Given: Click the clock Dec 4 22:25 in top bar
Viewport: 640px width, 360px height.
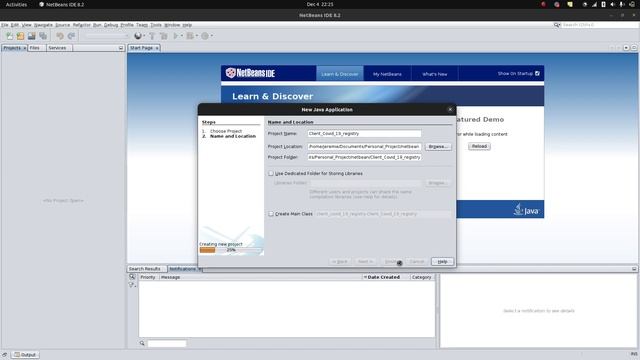Looking at the screenshot, I should point(320,4).
